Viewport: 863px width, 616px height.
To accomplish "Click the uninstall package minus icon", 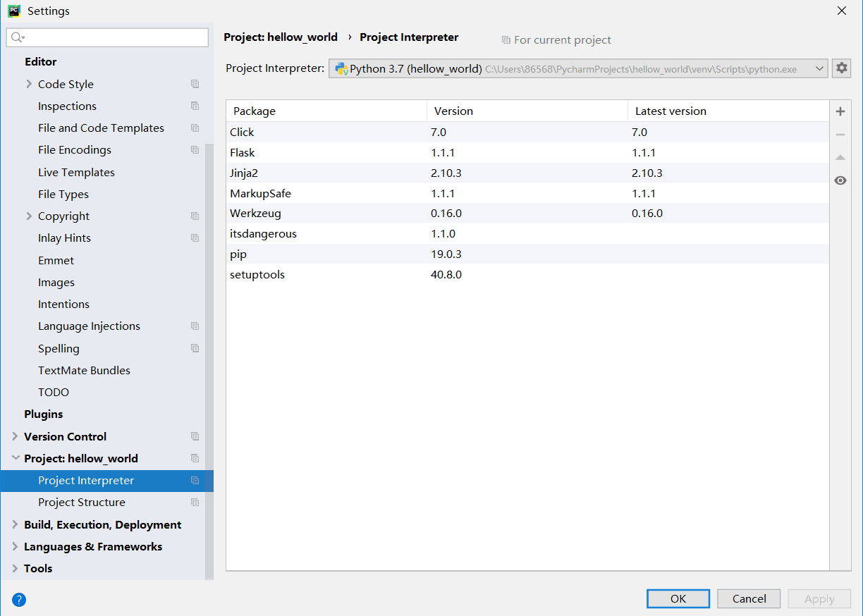I will 840,134.
